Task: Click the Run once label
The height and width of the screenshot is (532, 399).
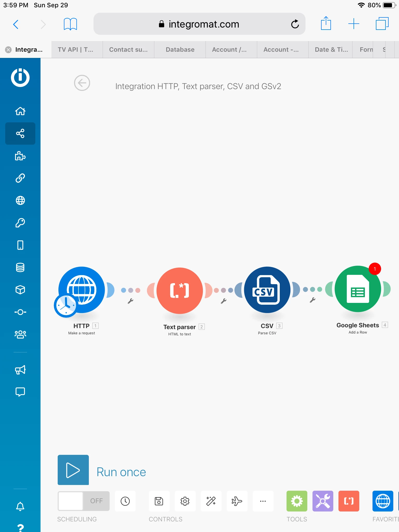Action: pyautogui.click(x=121, y=472)
